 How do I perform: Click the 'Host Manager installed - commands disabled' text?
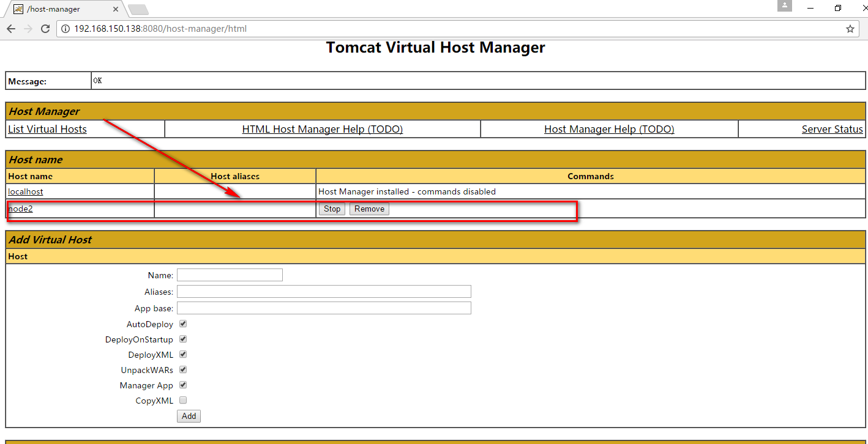407,191
